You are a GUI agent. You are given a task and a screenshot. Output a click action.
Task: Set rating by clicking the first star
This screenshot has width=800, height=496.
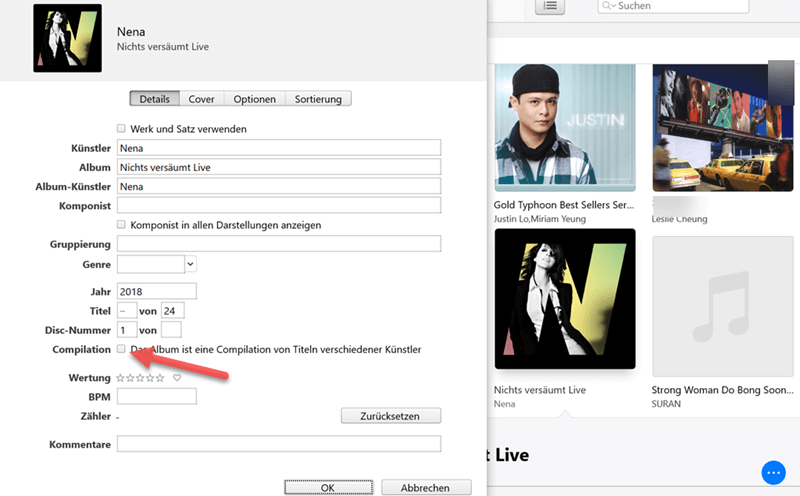(121, 378)
